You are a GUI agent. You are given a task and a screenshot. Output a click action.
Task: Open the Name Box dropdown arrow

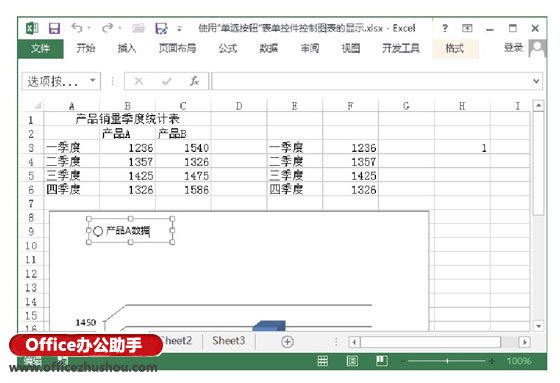click(x=93, y=80)
